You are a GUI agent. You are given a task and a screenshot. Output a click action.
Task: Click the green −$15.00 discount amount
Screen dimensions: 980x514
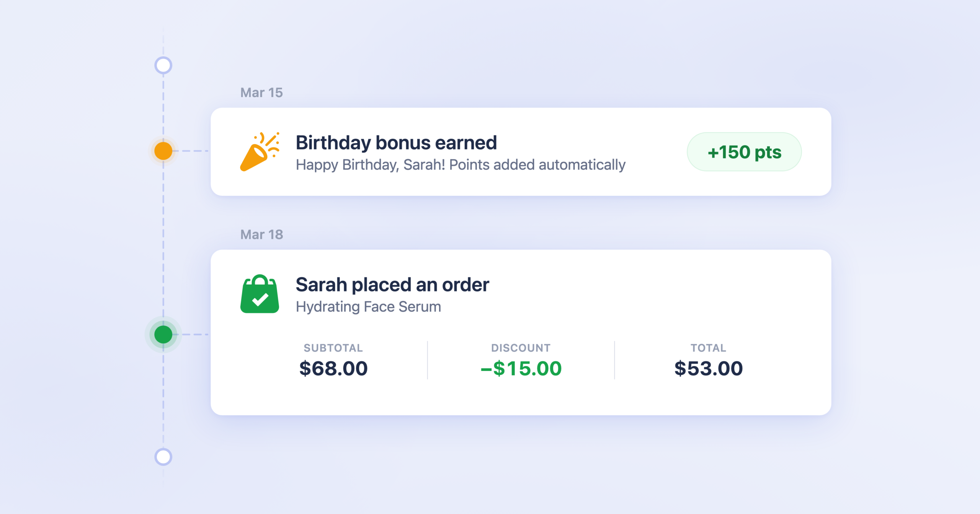(521, 368)
